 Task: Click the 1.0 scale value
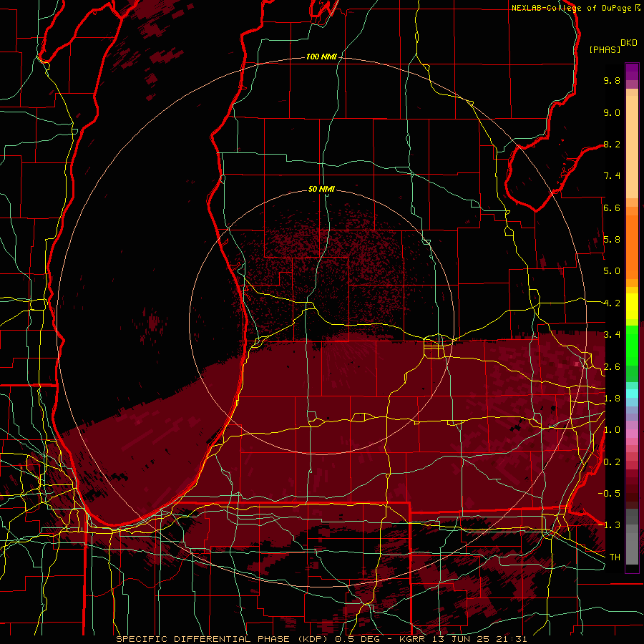(x=612, y=430)
